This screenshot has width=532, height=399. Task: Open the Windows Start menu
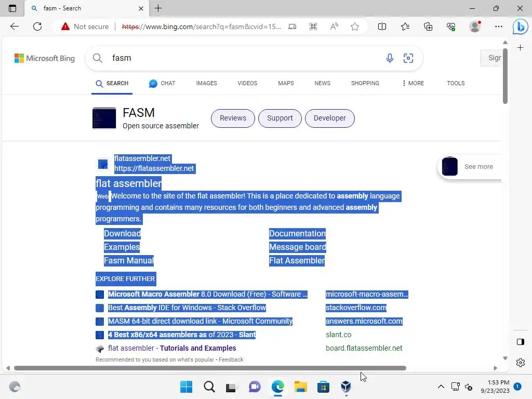pyautogui.click(x=186, y=387)
